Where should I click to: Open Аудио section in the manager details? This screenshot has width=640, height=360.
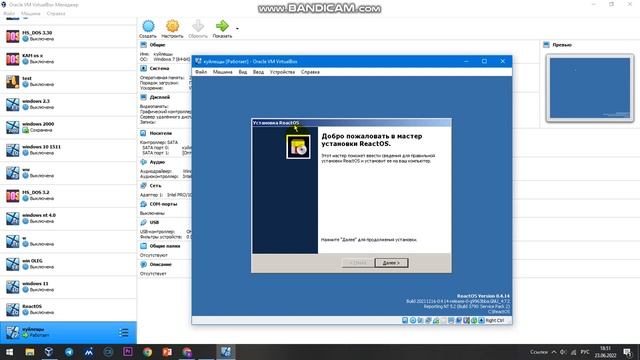[157, 162]
